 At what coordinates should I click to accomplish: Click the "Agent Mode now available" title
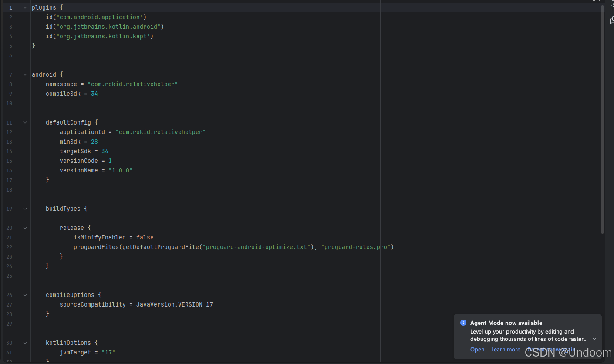click(506, 323)
